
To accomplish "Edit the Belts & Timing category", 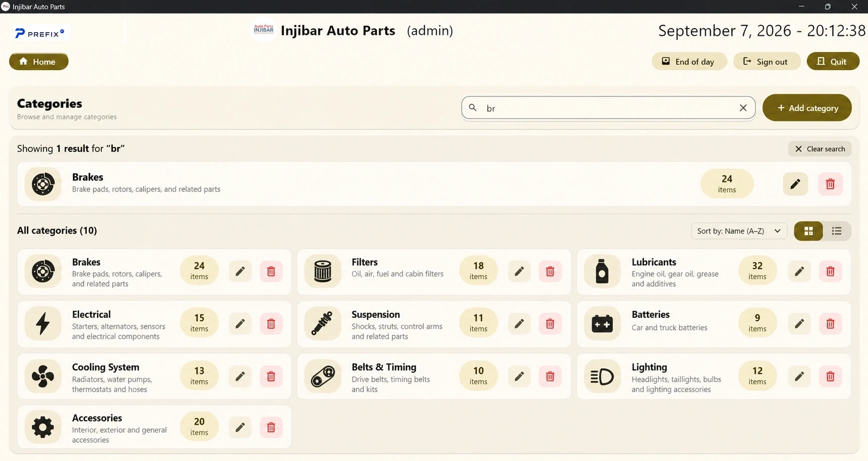I will [x=519, y=376].
